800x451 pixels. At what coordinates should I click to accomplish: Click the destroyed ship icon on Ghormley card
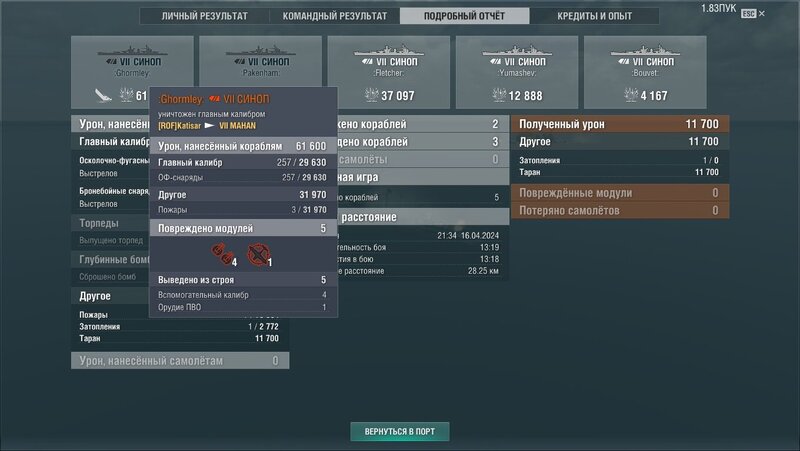(103, 95)
